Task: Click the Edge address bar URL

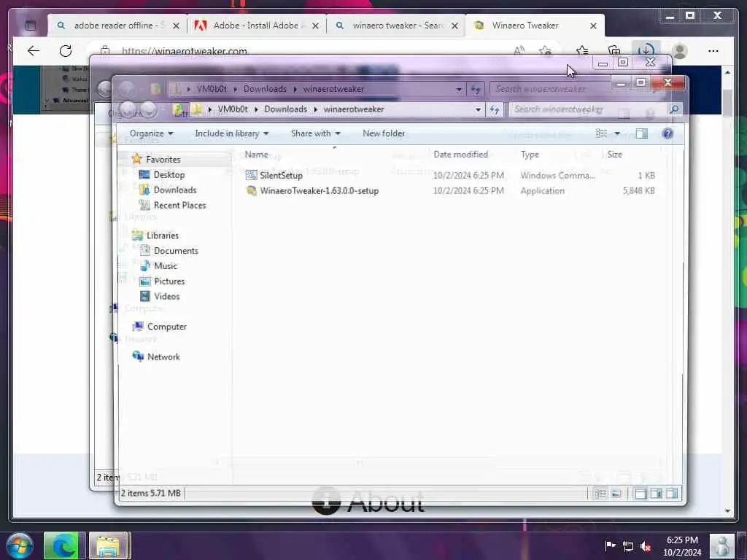Action: (184, 50)
